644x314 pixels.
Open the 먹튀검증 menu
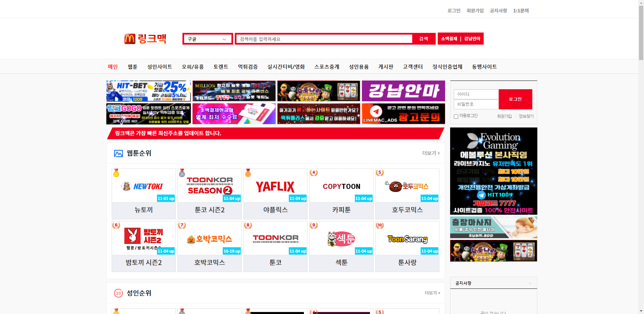click(248, 67)
